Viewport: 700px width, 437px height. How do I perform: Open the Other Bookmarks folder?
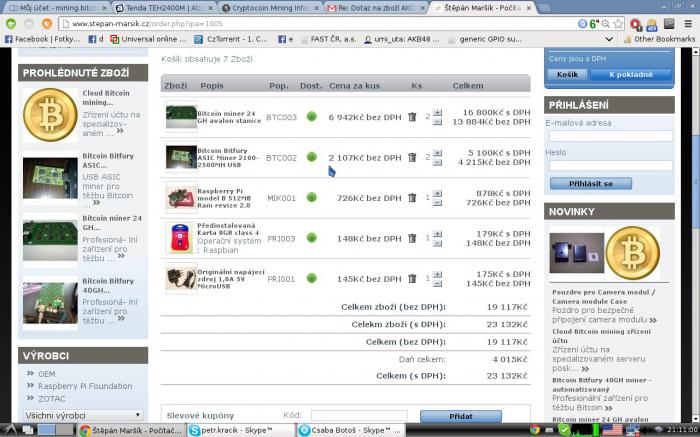point(659,39)
